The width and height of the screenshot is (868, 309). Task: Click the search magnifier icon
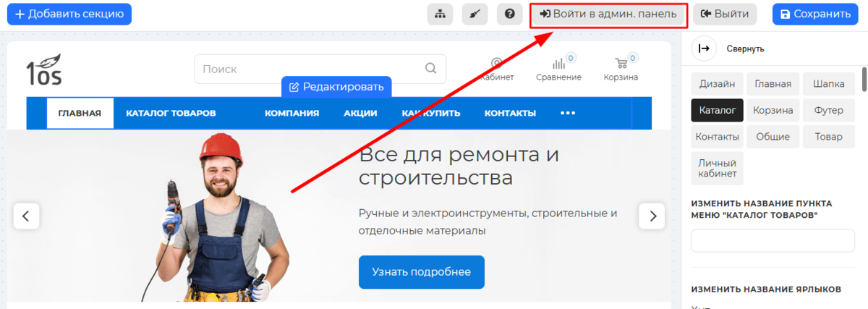point(430,69)
